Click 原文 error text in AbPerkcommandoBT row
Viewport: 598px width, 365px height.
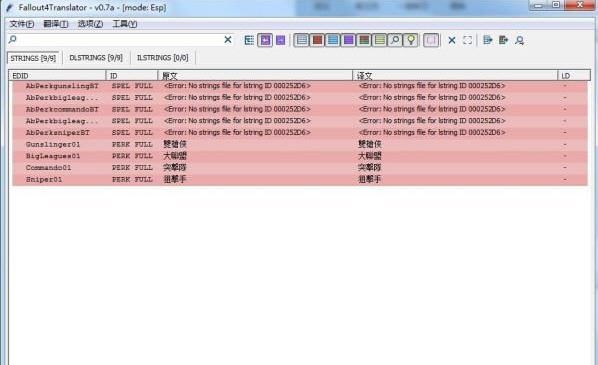(x=237, y=109)
